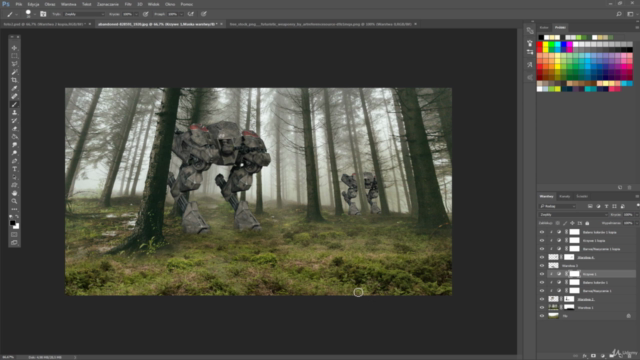Select the Shape tool
Image resolution: width=640 pixels, height=360 pixels.
(14, 185)
